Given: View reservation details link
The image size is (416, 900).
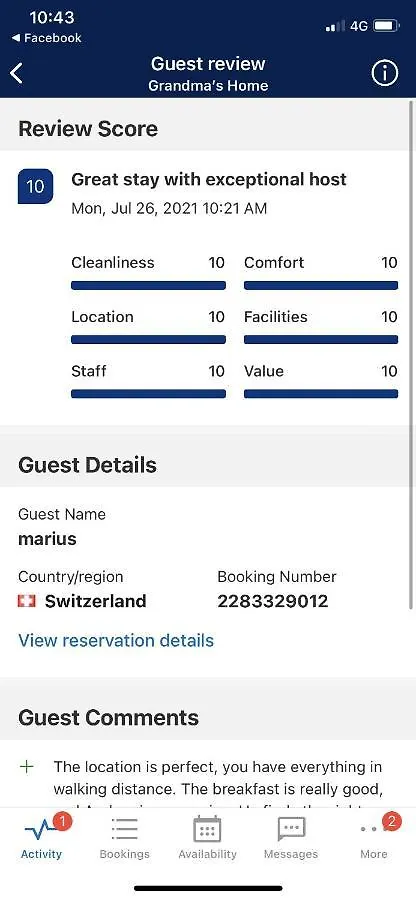Looking at the screenshot, I should coord(116,640).
